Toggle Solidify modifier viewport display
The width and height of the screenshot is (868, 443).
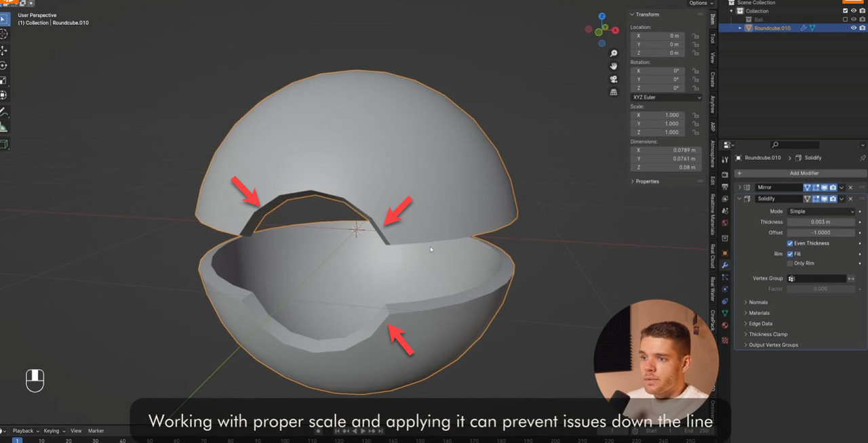tap(824, 198)
